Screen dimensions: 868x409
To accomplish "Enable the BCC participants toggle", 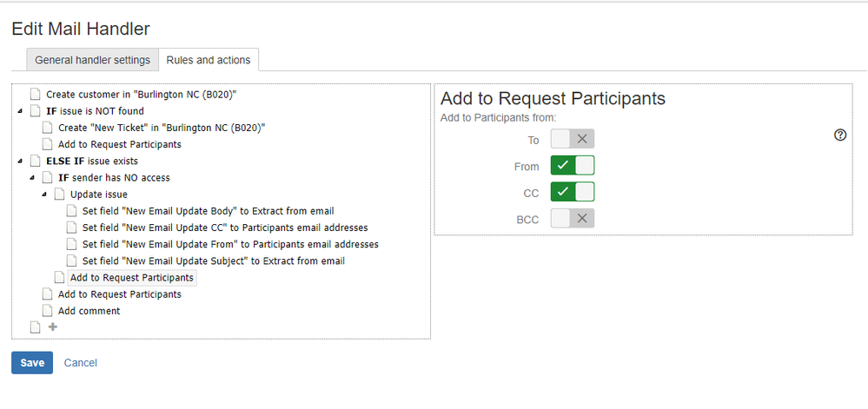I will [573, 219].
